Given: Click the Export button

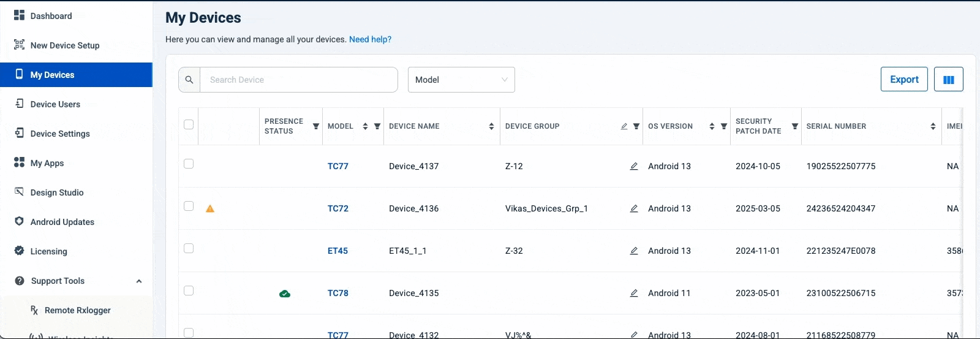Looking at the screenshot, I should click(x=904, y=80).
